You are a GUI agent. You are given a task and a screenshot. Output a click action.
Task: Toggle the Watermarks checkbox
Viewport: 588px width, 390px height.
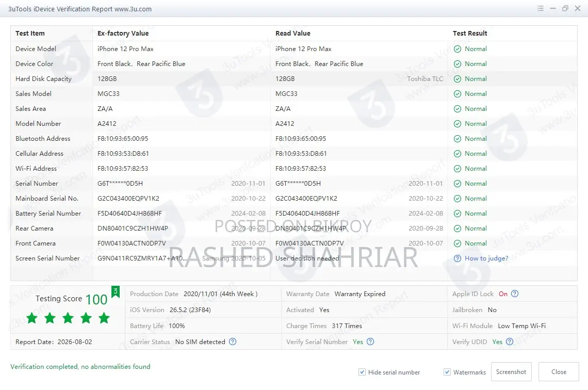[x=447, y=372]
